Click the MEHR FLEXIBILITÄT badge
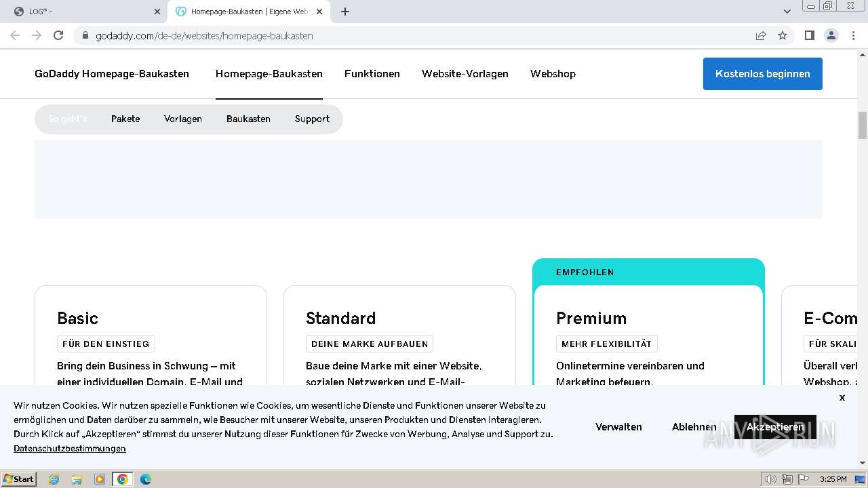Image resolution: width=868 pixels, height=488 pixels. pyautogui.click(x=606, y=344)
